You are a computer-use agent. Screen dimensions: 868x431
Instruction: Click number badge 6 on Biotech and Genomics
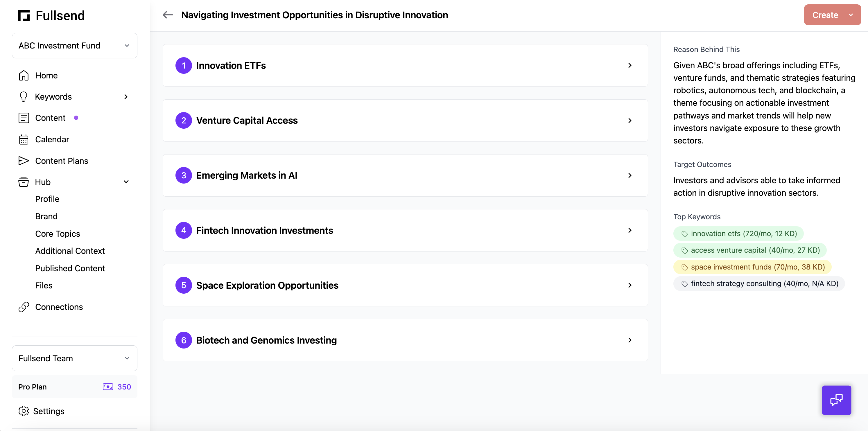click(184, 340)
